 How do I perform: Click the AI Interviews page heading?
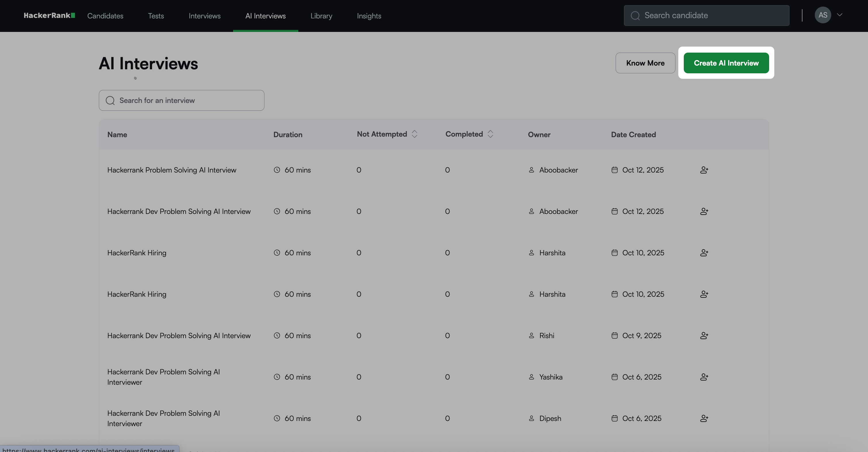click(x=148, y=63)
